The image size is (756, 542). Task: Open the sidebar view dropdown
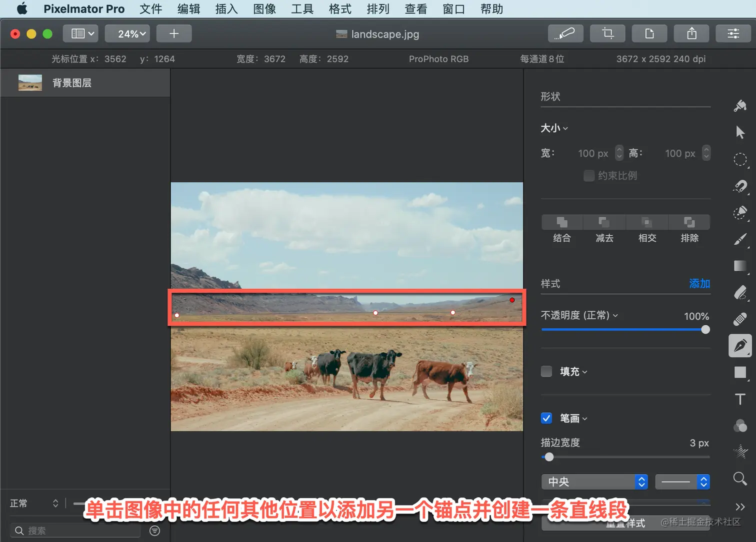(80, 34)
